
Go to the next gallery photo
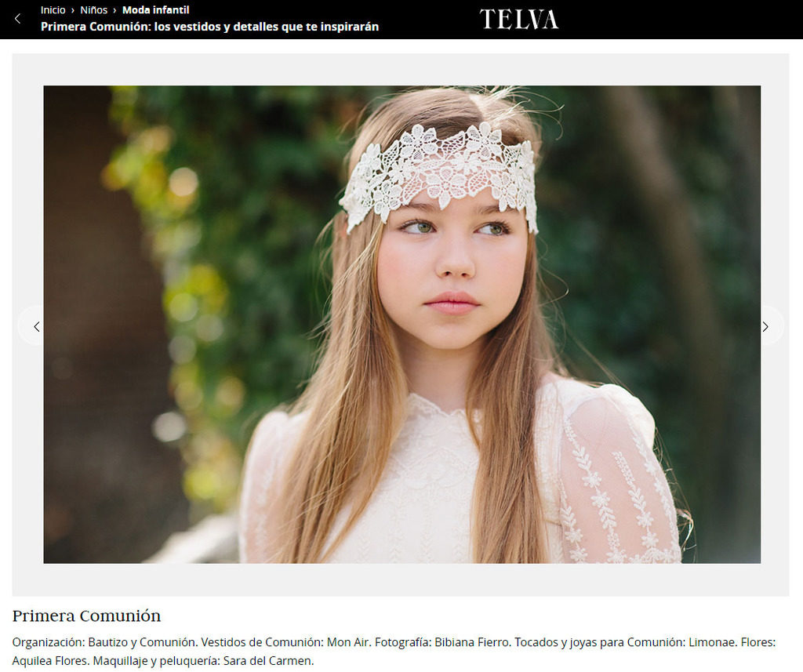coord(765,326)
